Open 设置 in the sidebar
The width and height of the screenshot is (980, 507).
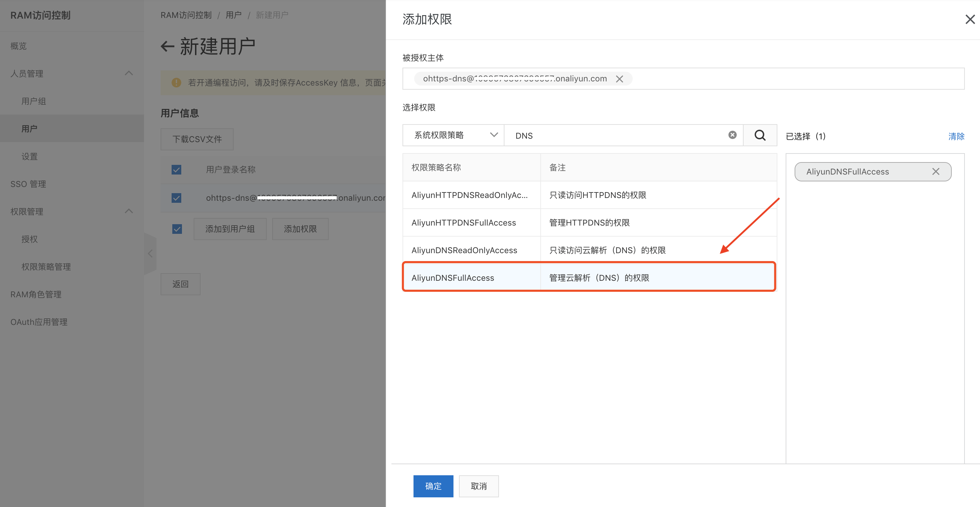pyautogui.click(x=30, y=157)
